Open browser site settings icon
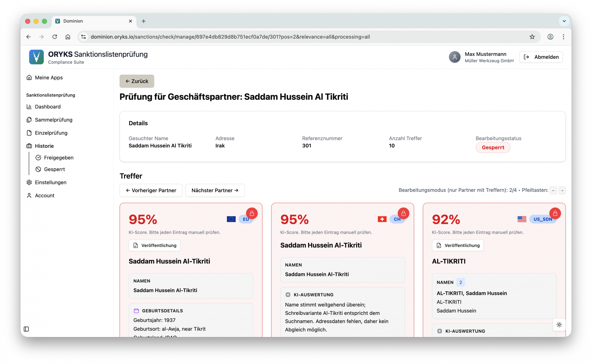 83,37
